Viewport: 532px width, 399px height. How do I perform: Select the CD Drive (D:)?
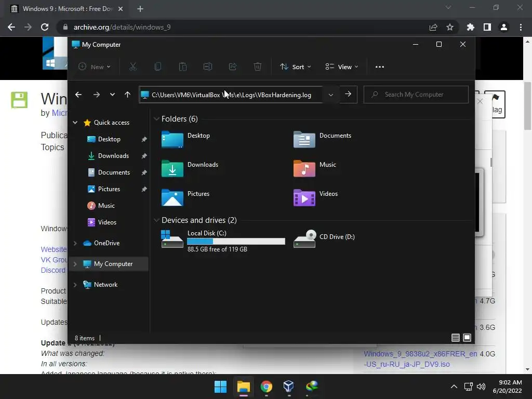pyautogui.click(x=324, y=238)
